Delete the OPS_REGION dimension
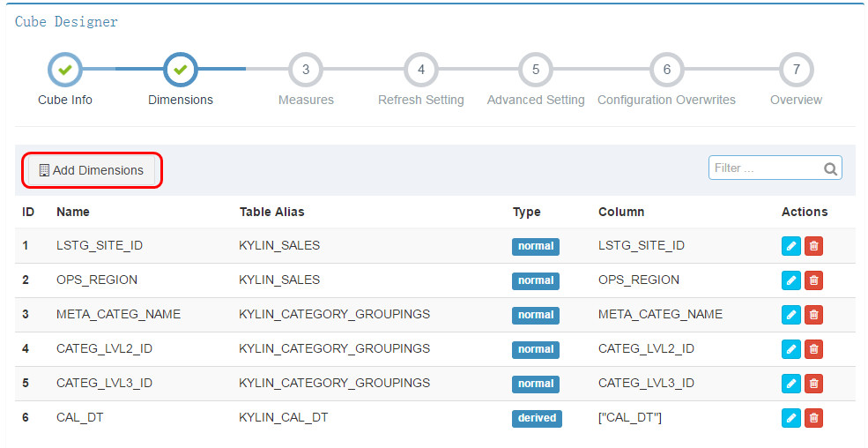 click(x=813, y=280)
